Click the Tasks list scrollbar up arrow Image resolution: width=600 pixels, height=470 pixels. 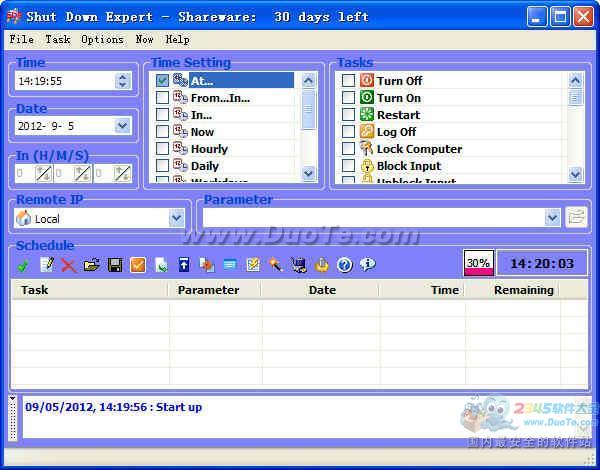point(575,80)
